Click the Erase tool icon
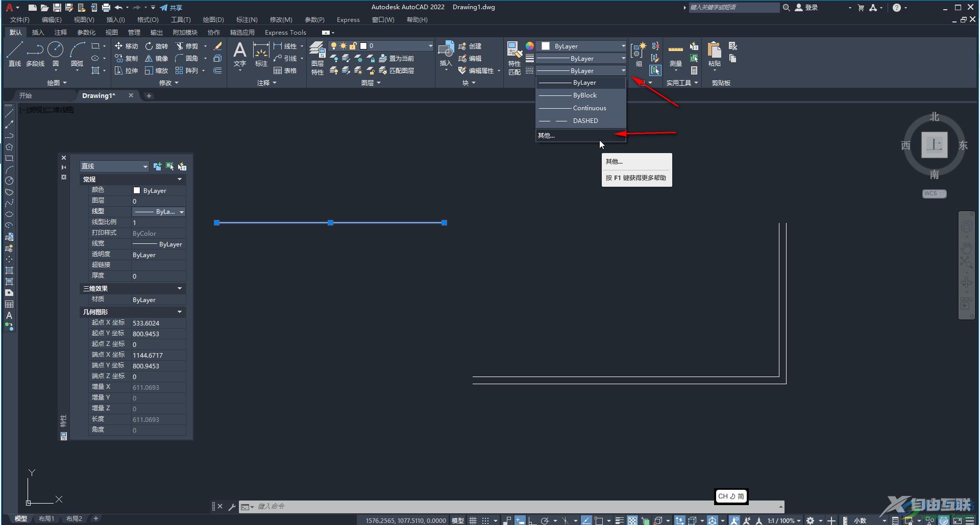The image size is (980, 525). [218, 46]
